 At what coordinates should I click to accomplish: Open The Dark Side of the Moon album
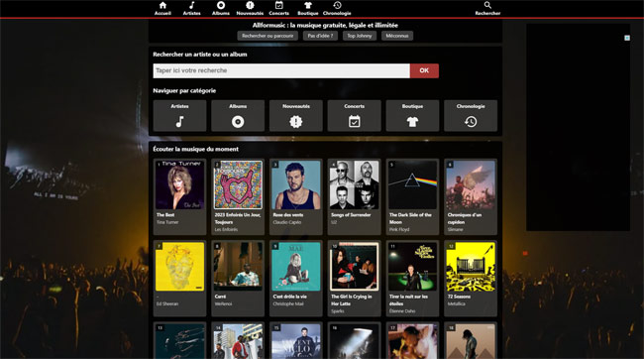tap(412, 196)
